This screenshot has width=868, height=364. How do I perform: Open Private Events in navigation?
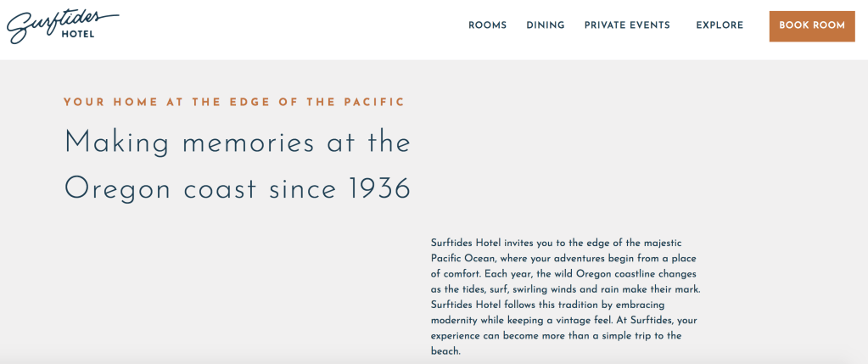tap(627, 25)
